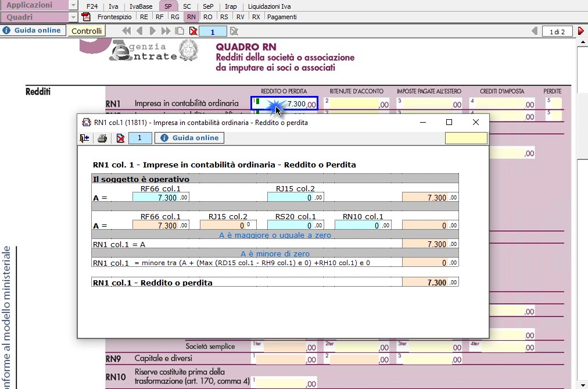The height and width of the screenshot is (389, 588).
Task: Click the grey left arrow beside '1 di 2'
Action: [535, 31]
